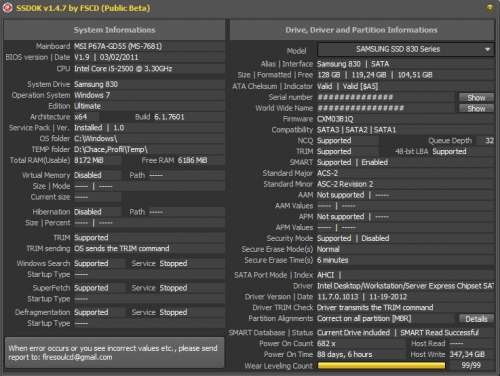Click SuperFetch value Supported
Viewport: 500px width, 376px height.
[x=91, y=288]
